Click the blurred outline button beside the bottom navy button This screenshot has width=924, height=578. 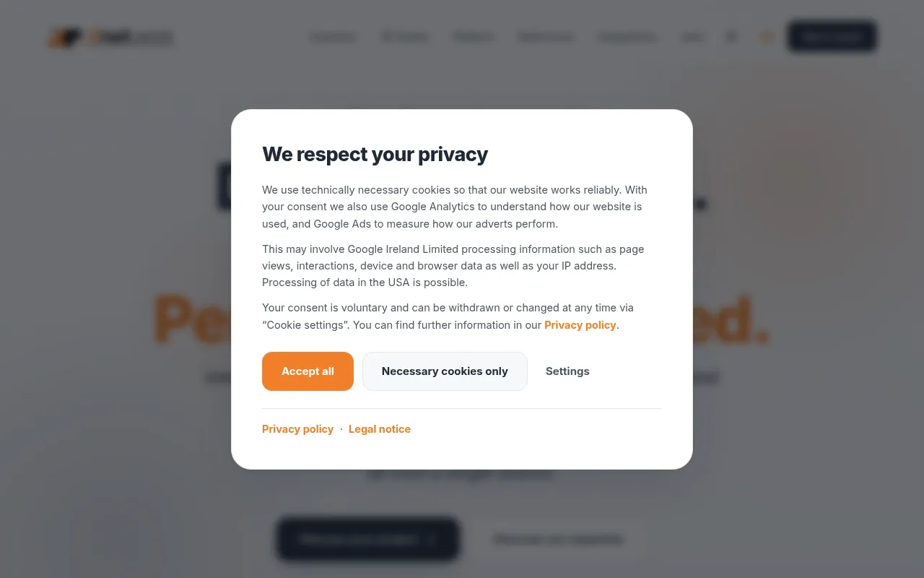tap(557, 539)
